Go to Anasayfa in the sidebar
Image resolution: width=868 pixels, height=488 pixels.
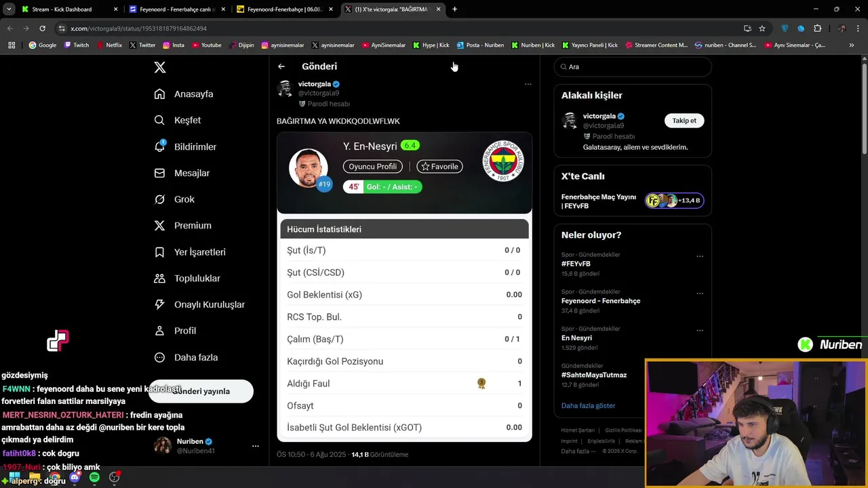[184, 94]
